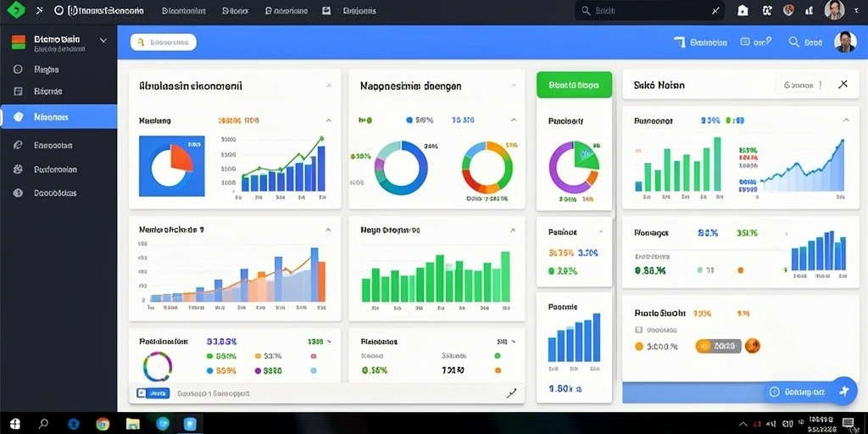The height and width of the screenshot is (434, 868).
Task: Click the green button above the donut card
Action: tap(574, 86)
